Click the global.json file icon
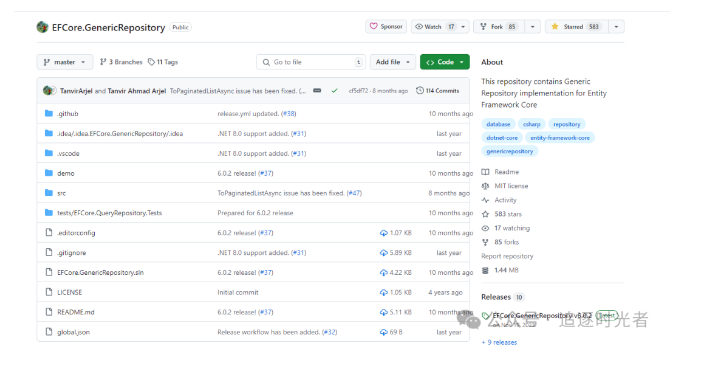 pos(49,332)
